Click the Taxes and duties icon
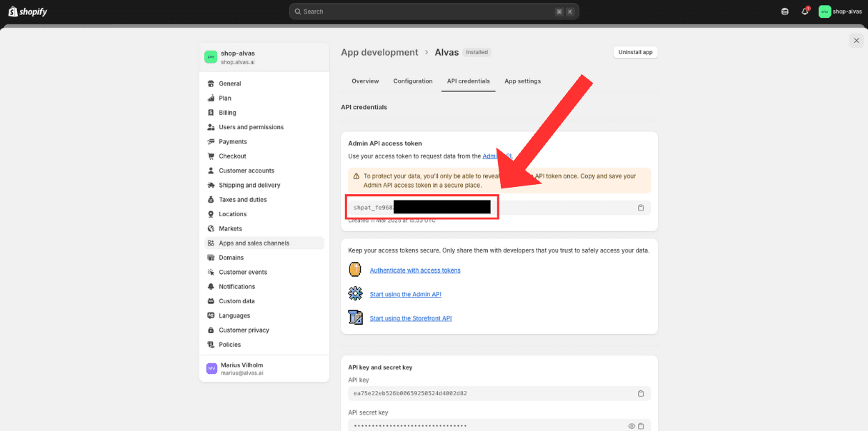This screenshot has width=868, height=431. pos(211,200)
